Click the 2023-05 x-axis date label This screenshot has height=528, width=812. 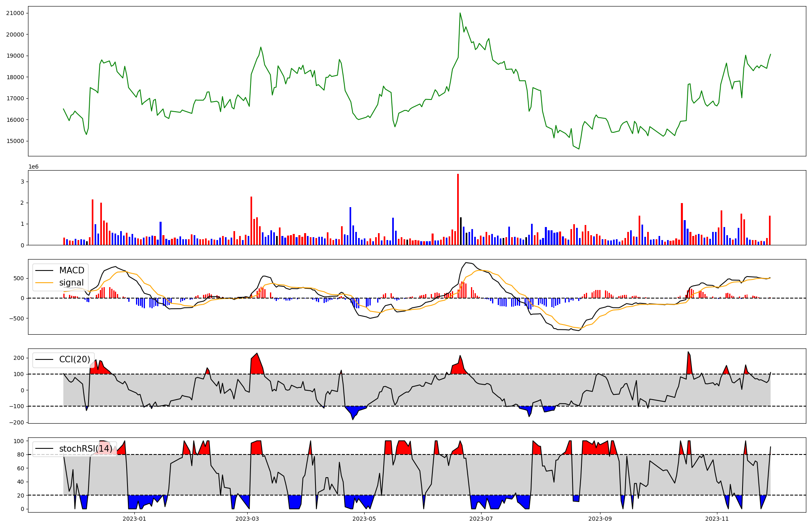pos(364,519)
